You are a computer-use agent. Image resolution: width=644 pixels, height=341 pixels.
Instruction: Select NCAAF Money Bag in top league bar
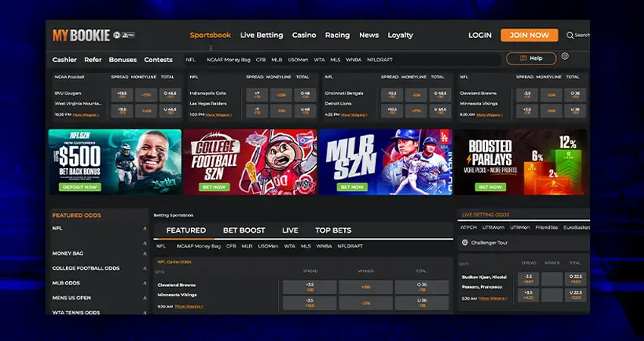pos(228,60)
